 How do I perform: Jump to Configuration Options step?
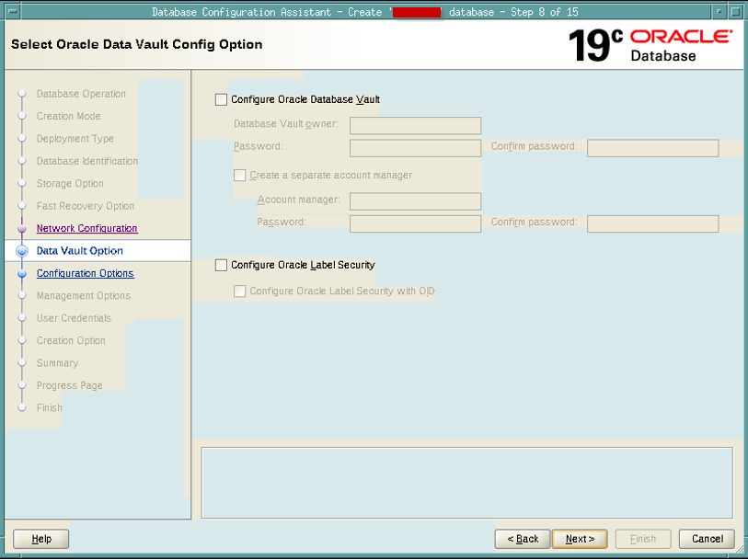[x=86, y=273]
